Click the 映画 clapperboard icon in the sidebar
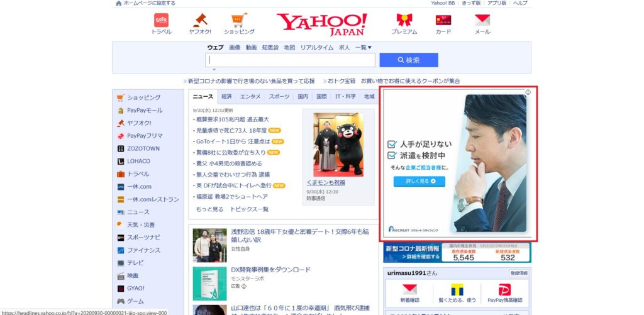Image resolution: width=644 pixels, height=315 pixels. pyautogui.click(x=120, y=275)
